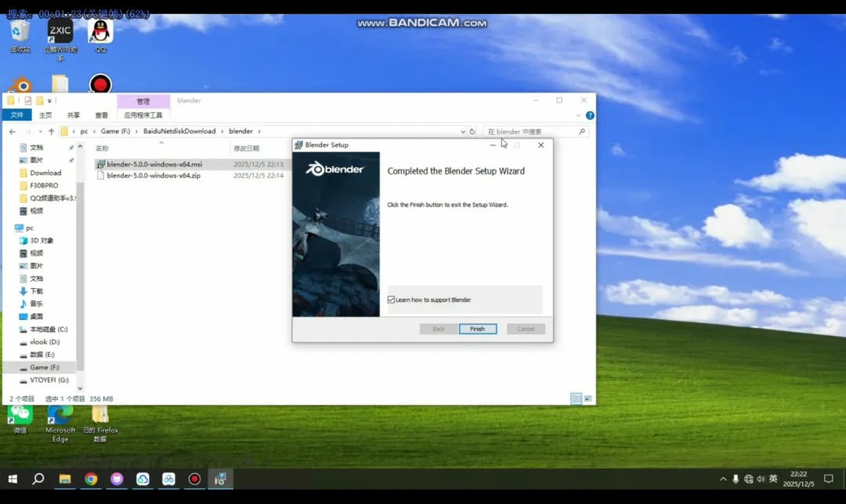The width and height of the screenshot is (846, 504).
Task: Open the recent locations dropdown
Action: pos(41,131)
